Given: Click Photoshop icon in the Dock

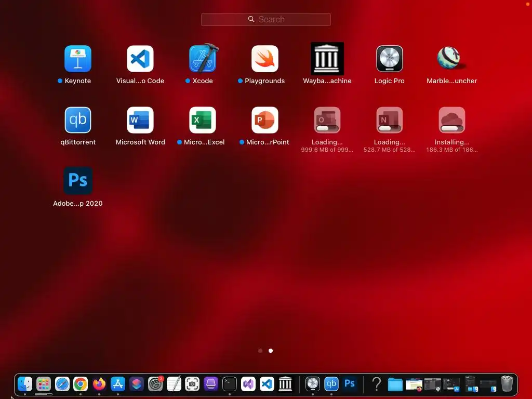Looking at the screenshot, I should (350, 384).
